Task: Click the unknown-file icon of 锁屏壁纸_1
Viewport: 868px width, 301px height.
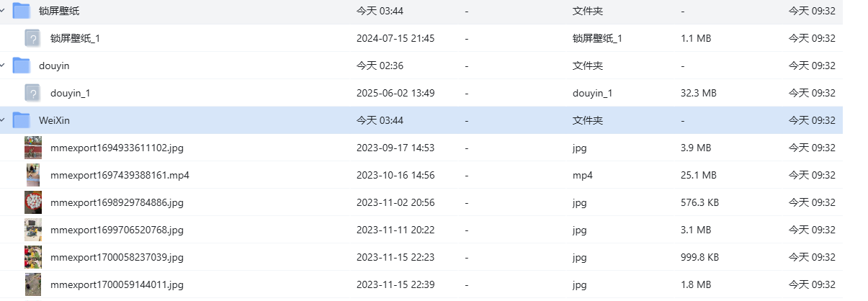Action: pyautogui.click(x=32, y=38)
